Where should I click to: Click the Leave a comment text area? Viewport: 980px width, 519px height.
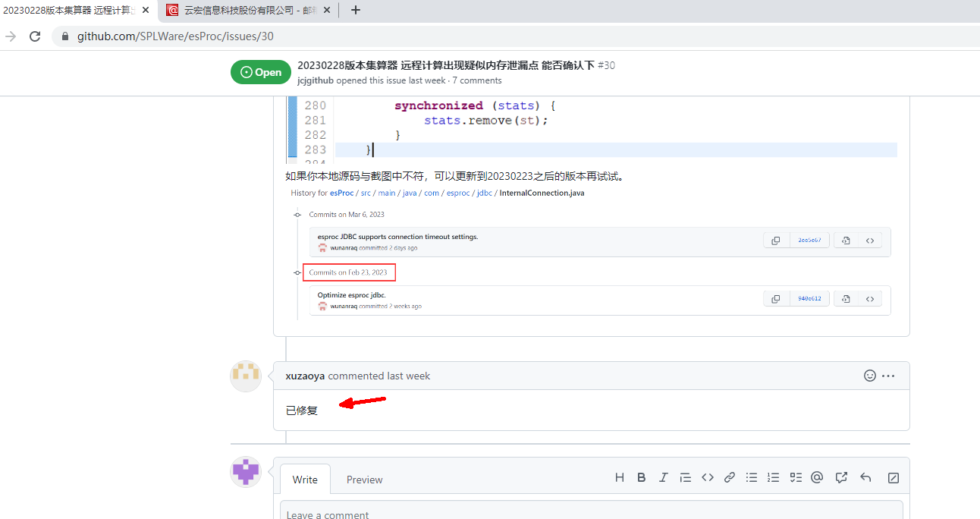(x=592, y=511)
